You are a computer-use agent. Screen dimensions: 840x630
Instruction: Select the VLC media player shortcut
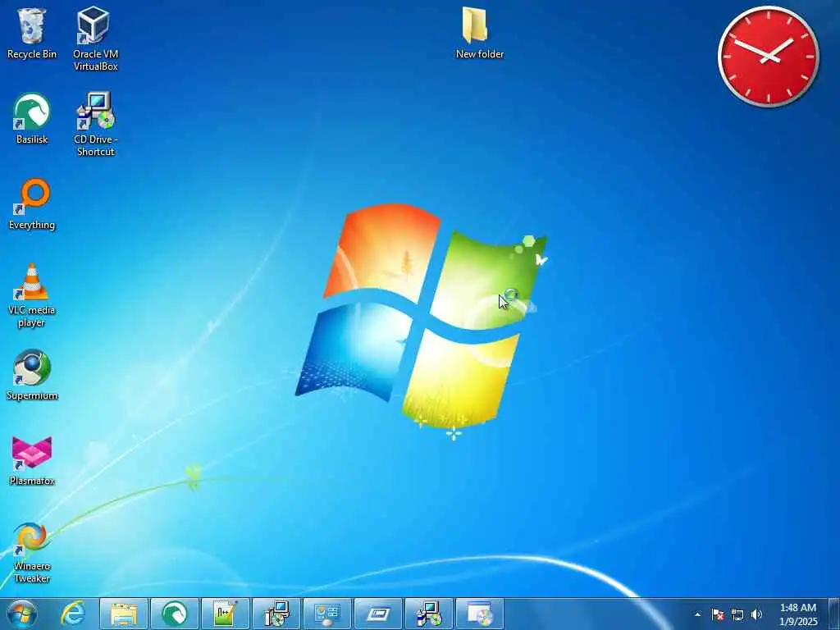click(32, 295)
